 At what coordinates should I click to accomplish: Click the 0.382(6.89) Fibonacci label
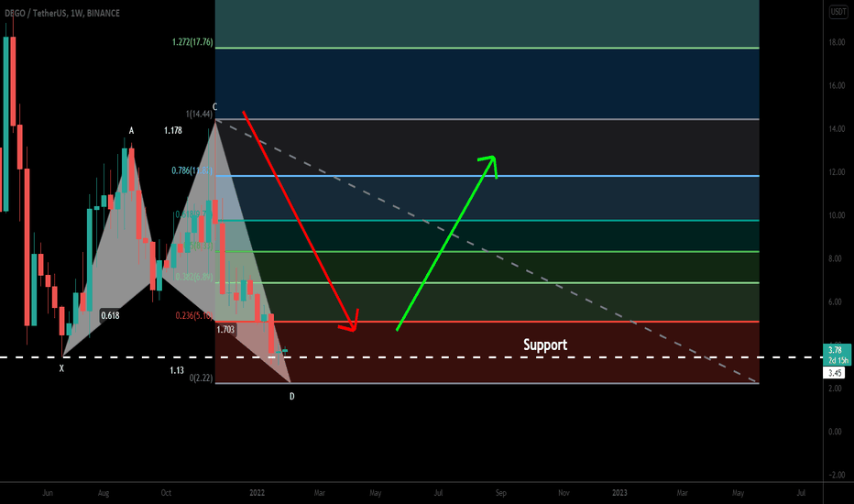[194, 277]
